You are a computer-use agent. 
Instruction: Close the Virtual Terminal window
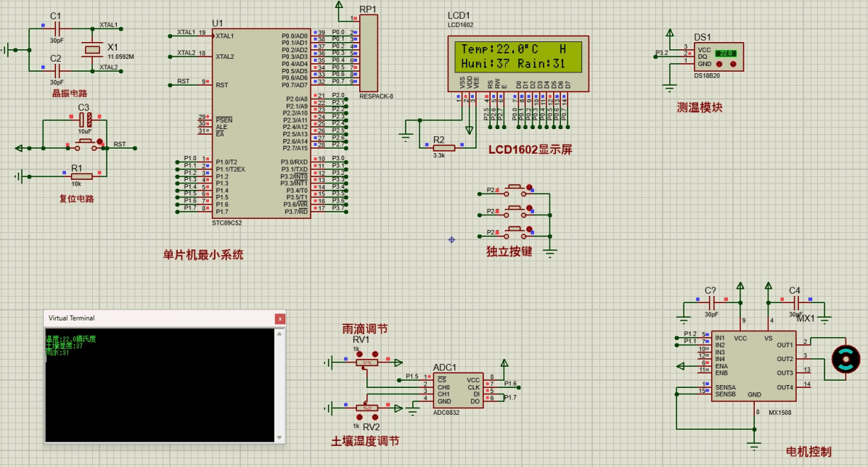[280, 318]
